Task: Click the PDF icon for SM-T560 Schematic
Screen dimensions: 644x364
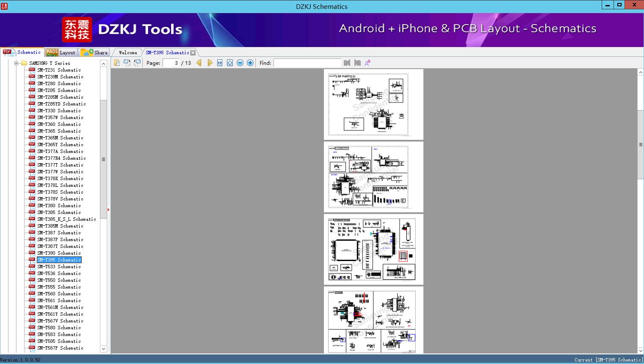Action: pos(32,293)
